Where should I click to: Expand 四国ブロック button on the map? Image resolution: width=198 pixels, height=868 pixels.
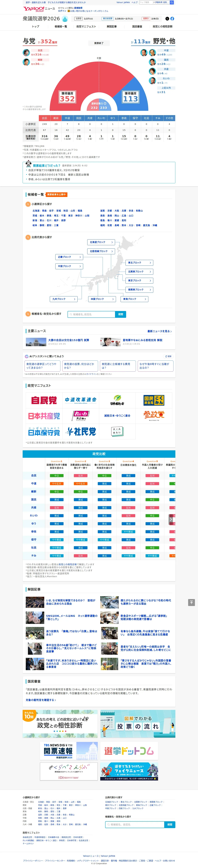pyautogui.click(x=103, y=299)
